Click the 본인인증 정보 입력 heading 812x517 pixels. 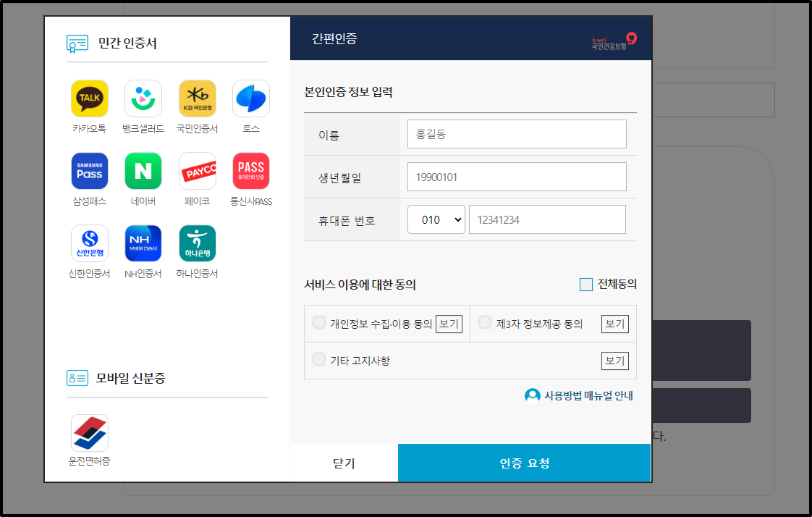tap(349, 92)
